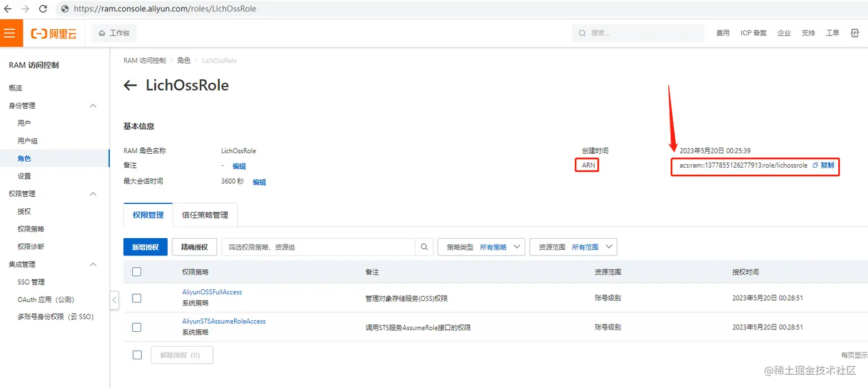Click the 精确授权 button
The height and width of the screenshot is (388, 868).
tap(194, 247)
